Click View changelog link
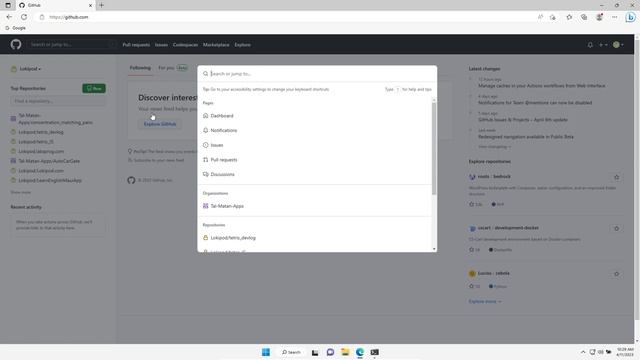Viewport: 640px width, 360px height. 494,147
